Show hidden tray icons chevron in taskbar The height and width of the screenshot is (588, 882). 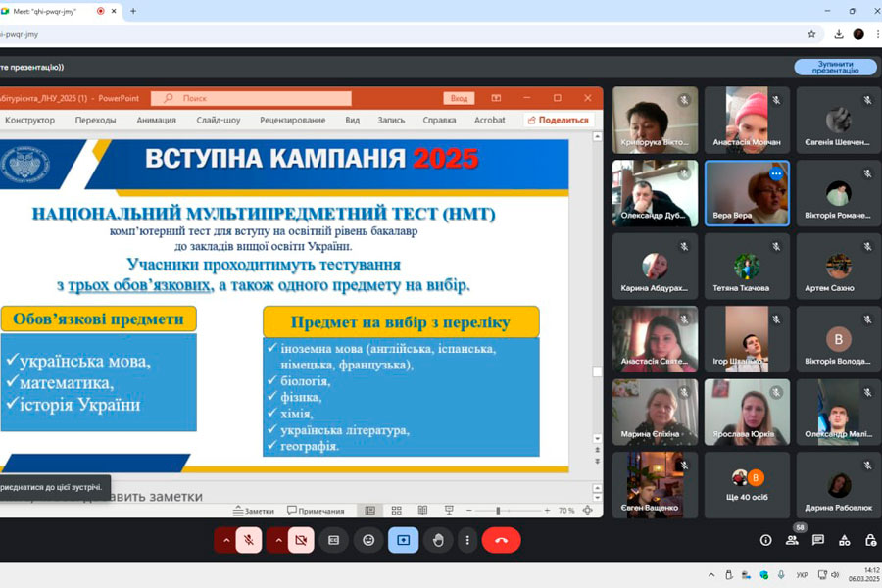pyautogui.click(x=711, y=575)
